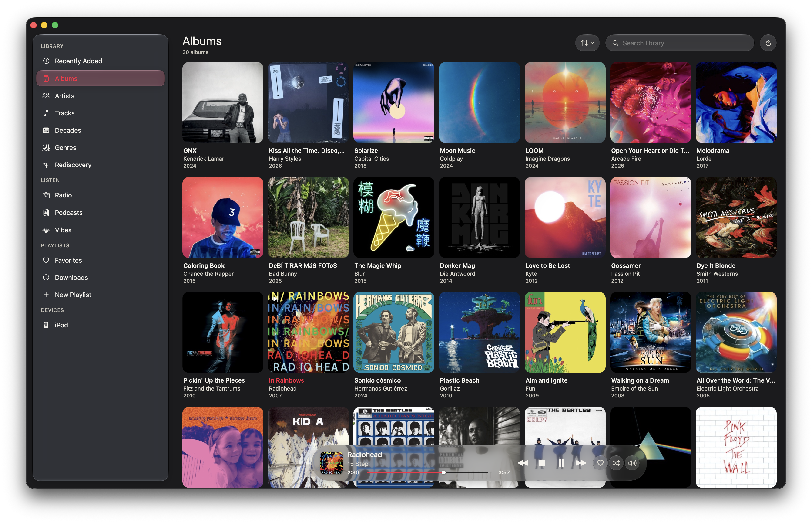Open the Decades view
Image resolution: width=812 pixels, height=523 pixels.
coord(101,130)
